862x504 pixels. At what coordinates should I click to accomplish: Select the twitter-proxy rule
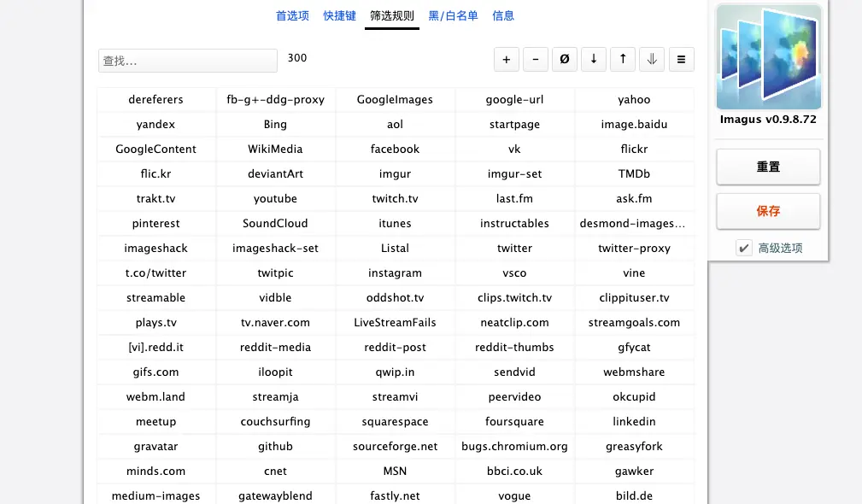point(635,248)
